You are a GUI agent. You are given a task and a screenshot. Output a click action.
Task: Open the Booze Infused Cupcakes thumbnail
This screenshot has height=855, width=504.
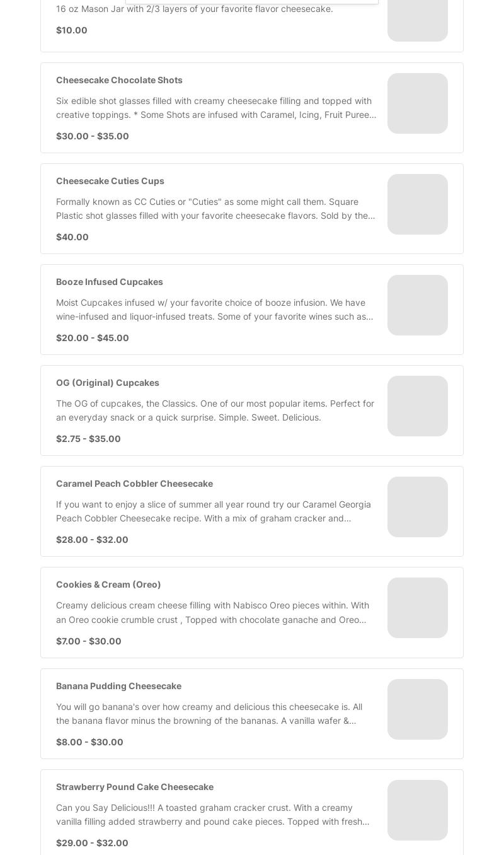click(418, 305)
